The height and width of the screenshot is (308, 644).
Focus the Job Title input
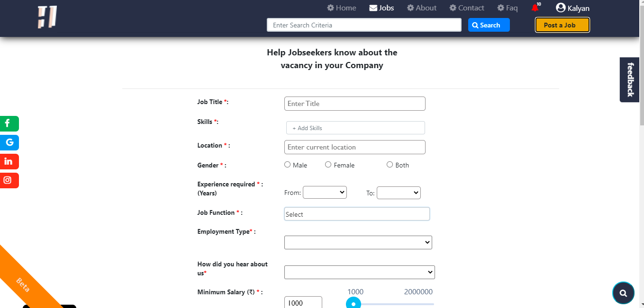coord(354,104)
